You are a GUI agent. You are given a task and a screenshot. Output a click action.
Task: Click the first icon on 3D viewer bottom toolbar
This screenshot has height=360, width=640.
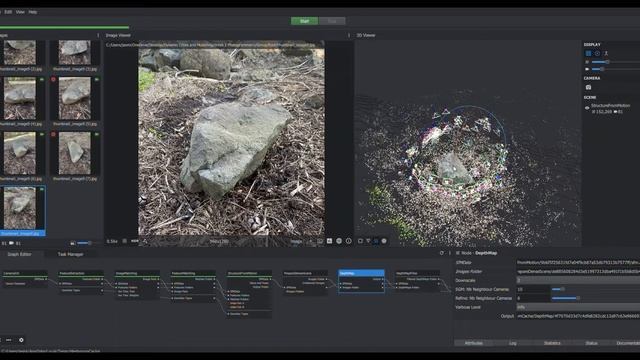coord(360,241)
